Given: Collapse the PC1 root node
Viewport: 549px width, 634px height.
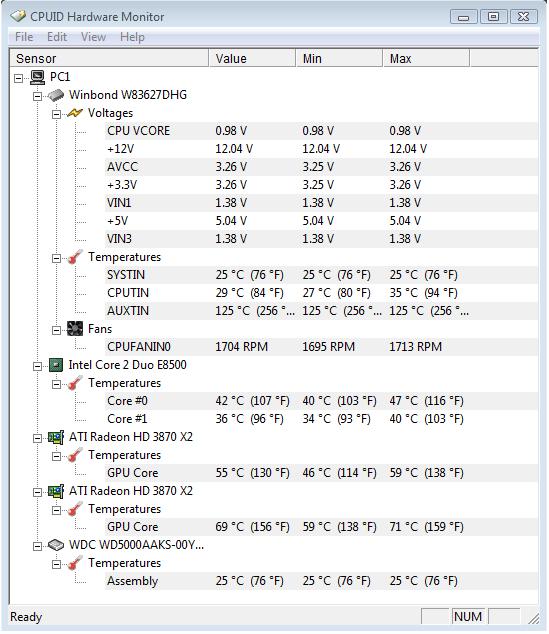Looking at the screenshot, I should 19,78.
